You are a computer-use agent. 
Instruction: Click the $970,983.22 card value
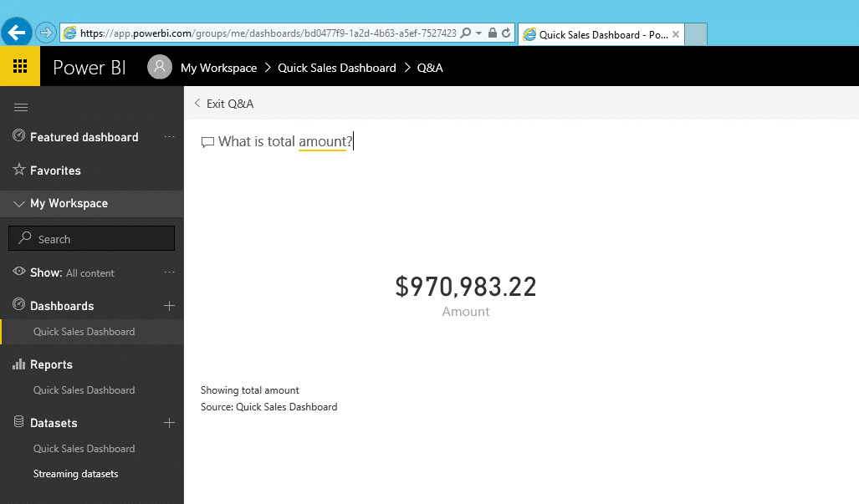coord(466,287)
